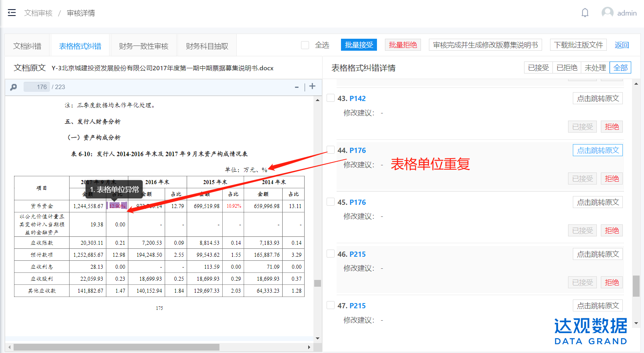Viewport: 644px width, 353px height.
Task: Open the 财务一致性审核 tab
Action: point(144,46)
